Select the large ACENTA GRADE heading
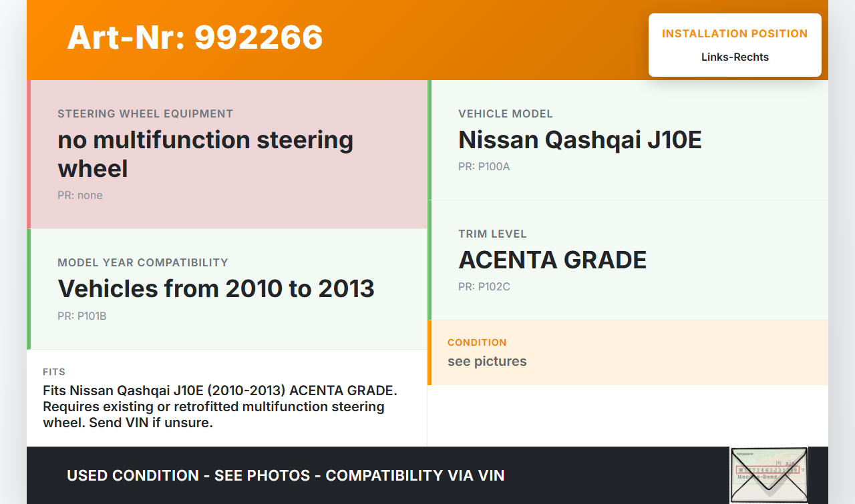 point(552,260)
